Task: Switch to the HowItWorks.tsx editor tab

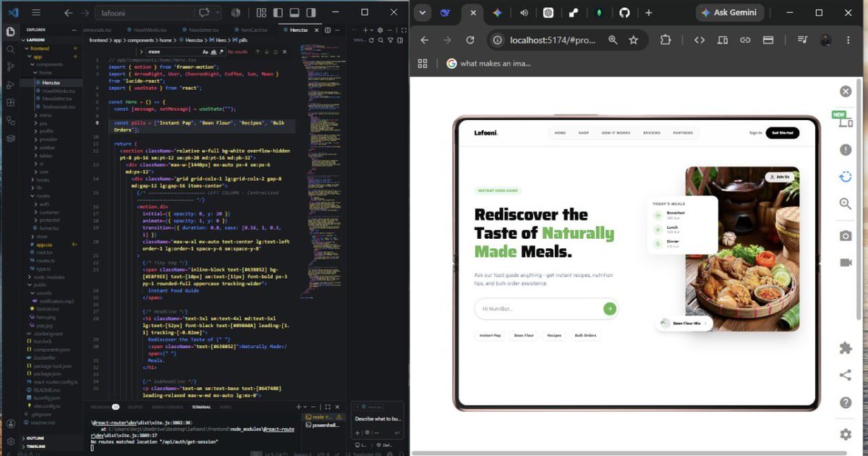Action: click(x=150, y=30)
